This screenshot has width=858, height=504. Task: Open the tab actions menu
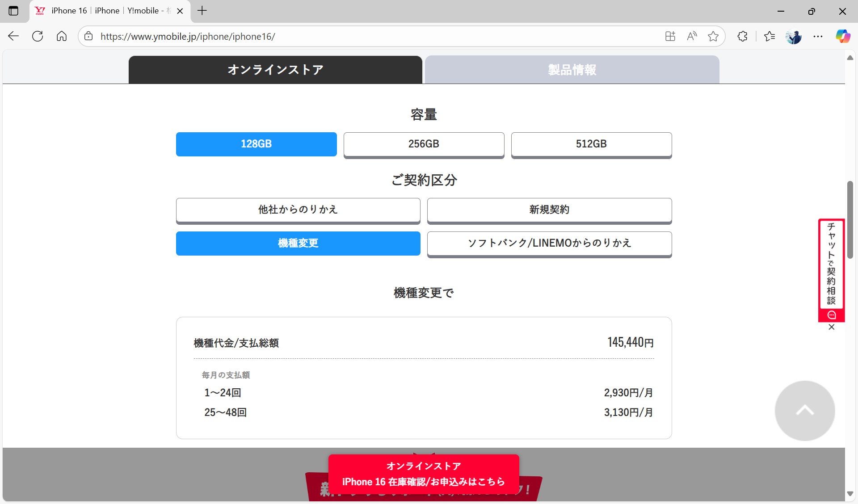13,11
